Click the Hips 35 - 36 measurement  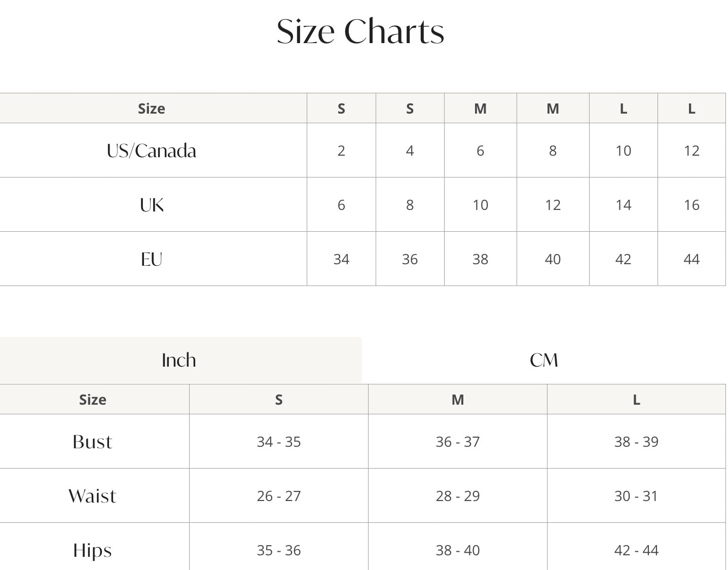pyautogui.click(x=279, y=550)
